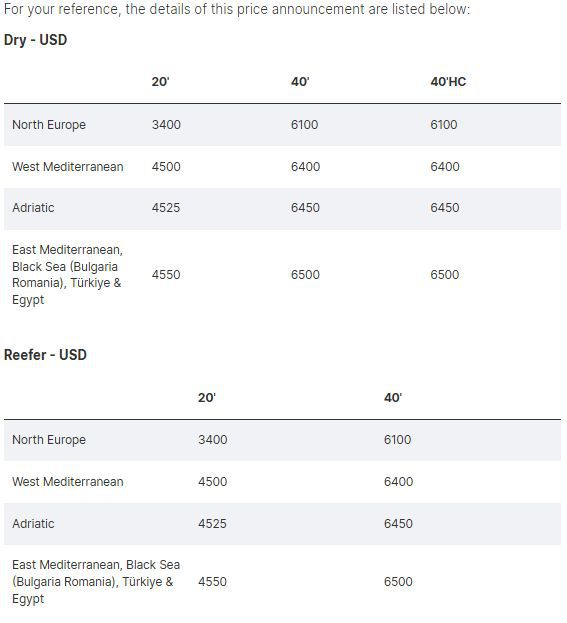Click North Europe row label in Reefer table
The height and width of the screenshot is (623, 567).
pos(49,440)
